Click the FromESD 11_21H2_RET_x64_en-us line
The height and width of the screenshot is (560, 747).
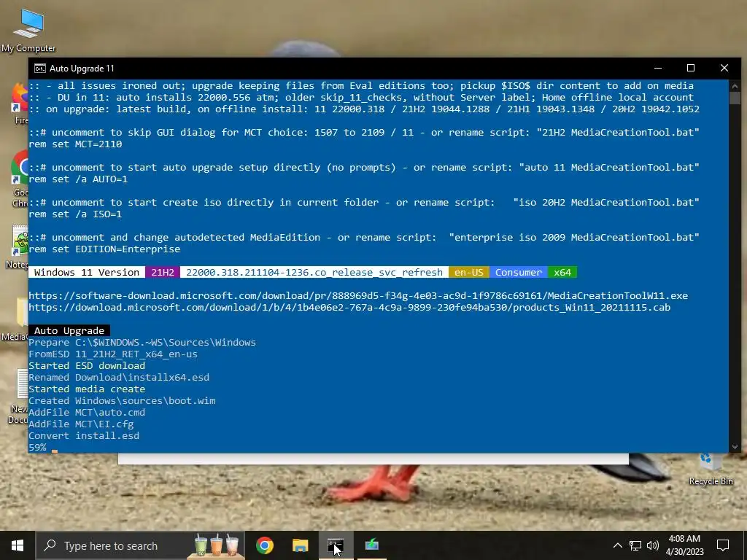point(113,354)
